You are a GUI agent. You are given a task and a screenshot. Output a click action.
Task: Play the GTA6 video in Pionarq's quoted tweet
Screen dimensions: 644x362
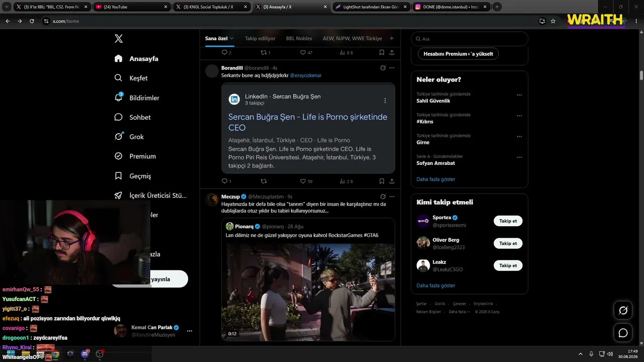(308, 292)
